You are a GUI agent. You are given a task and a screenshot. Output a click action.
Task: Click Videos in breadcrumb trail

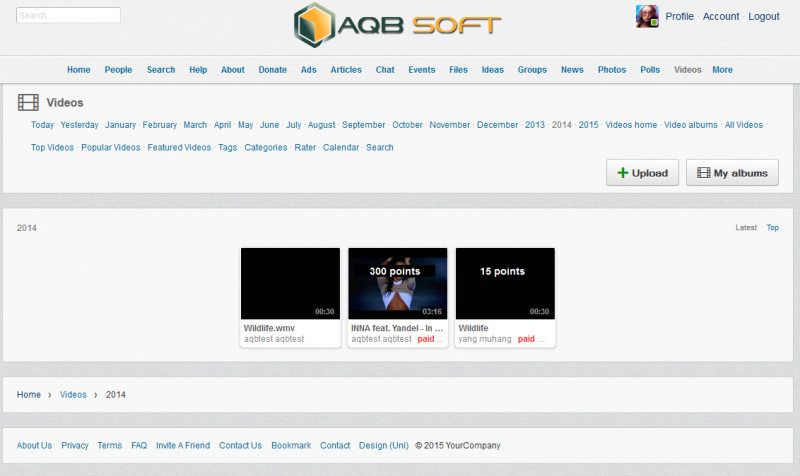[73, 394]
